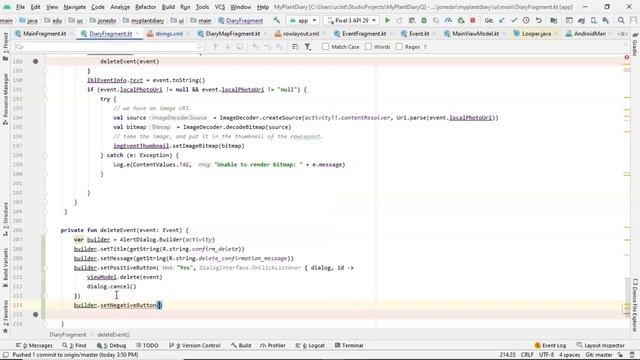
Task: Click the Git revert (rollback) arrow icon
Action: 539,20
